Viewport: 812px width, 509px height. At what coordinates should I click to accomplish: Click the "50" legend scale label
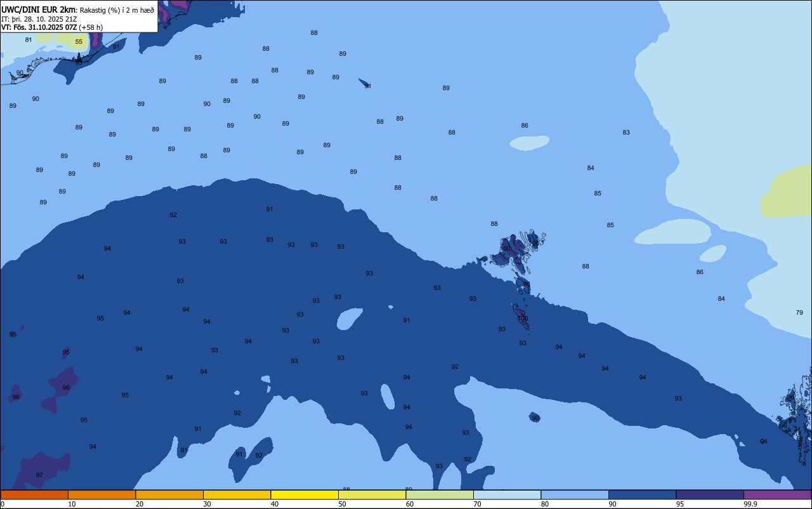(342, 504)
